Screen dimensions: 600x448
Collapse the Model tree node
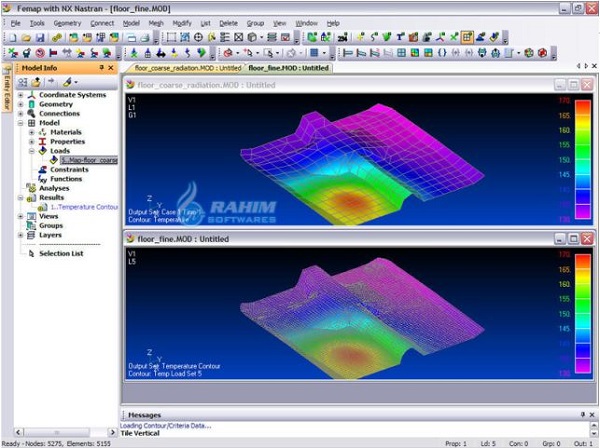(x=21, y=123)
